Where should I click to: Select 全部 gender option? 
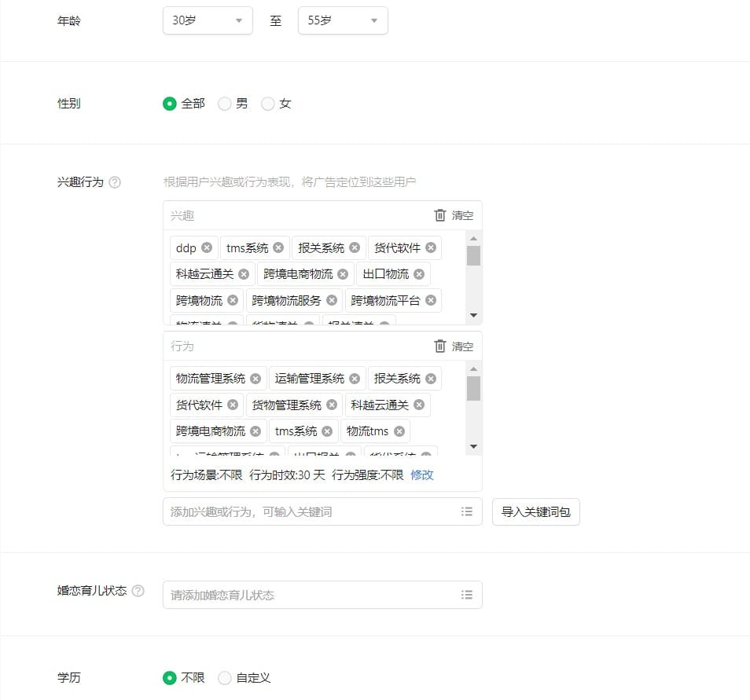(x=169, y=104)
